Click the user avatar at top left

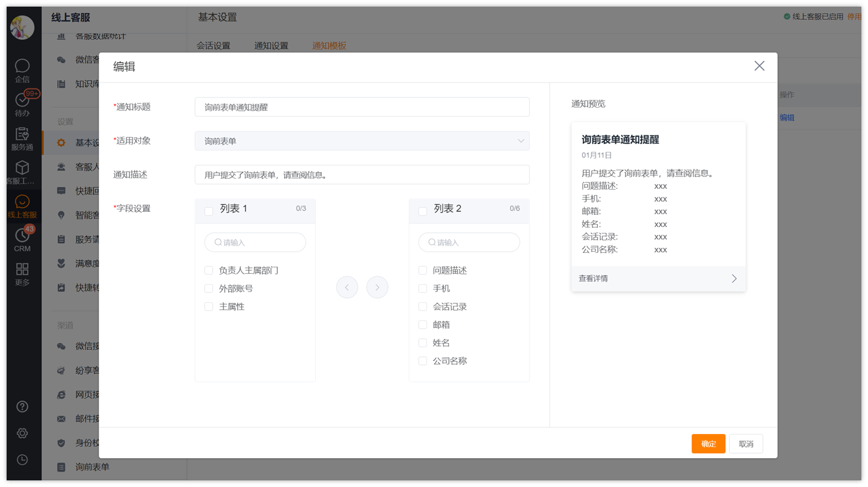(22, 28)
